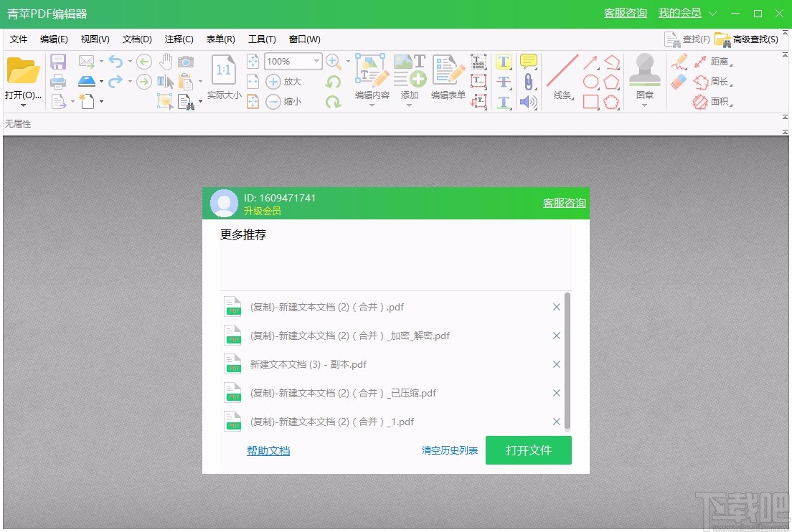
Task: Open the 编辑内容 (edit content) tool
Action: click(371, 79)
